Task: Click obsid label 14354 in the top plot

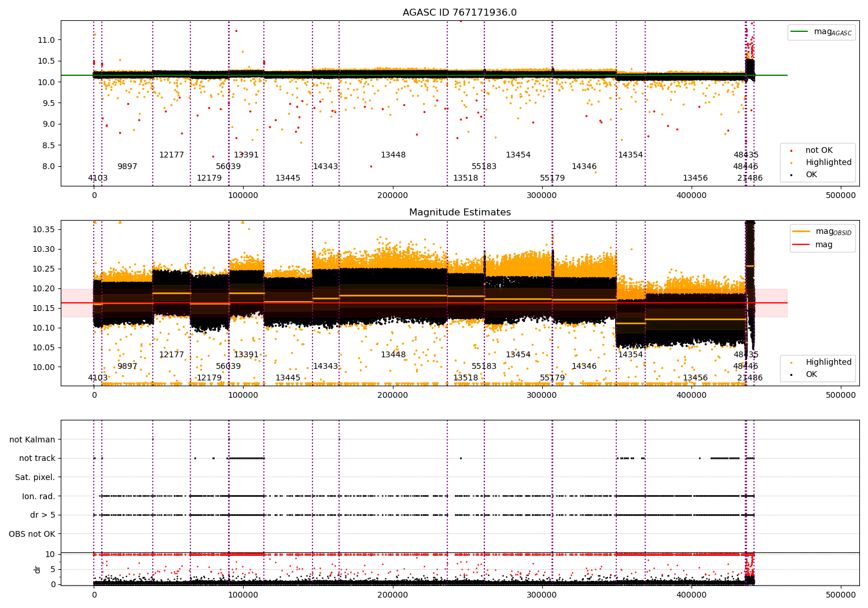Action: 631,155
